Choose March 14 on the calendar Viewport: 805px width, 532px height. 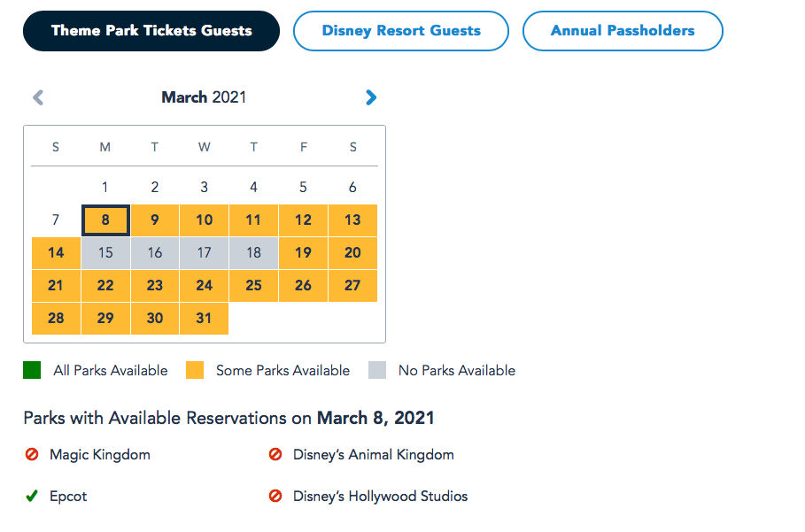(x=56, y=253)
